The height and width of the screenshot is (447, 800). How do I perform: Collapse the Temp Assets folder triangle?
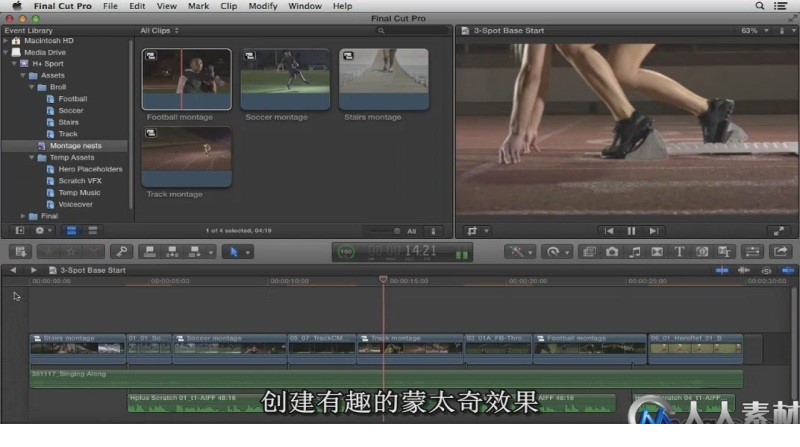click(x=32, y=158)
